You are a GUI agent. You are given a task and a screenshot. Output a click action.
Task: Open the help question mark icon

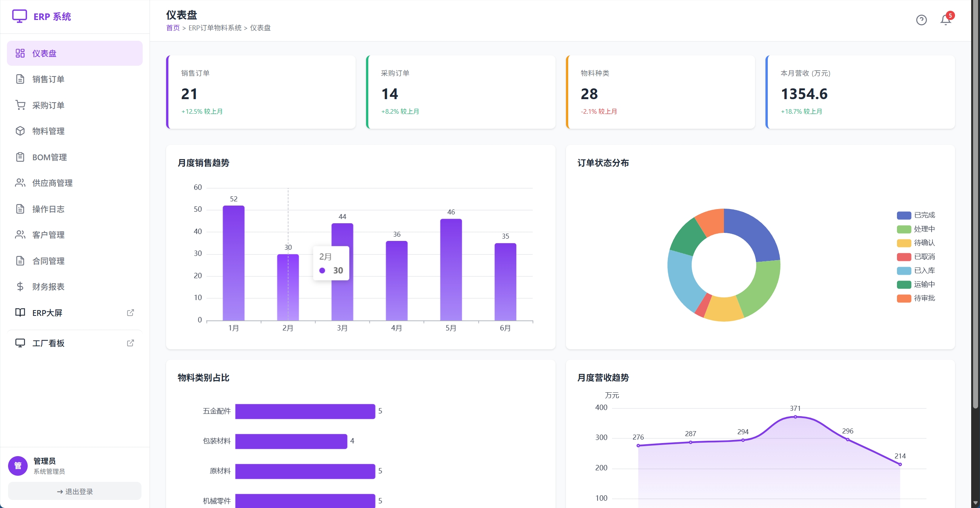coord(921,20)
